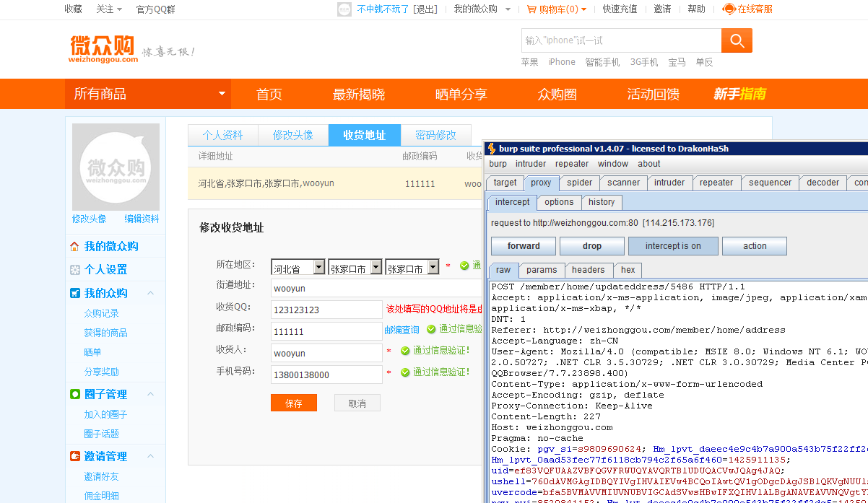Viewport: 868px width, 503px height.
Task: Switch to the 个人资料 tab
Action: point(222,135)
